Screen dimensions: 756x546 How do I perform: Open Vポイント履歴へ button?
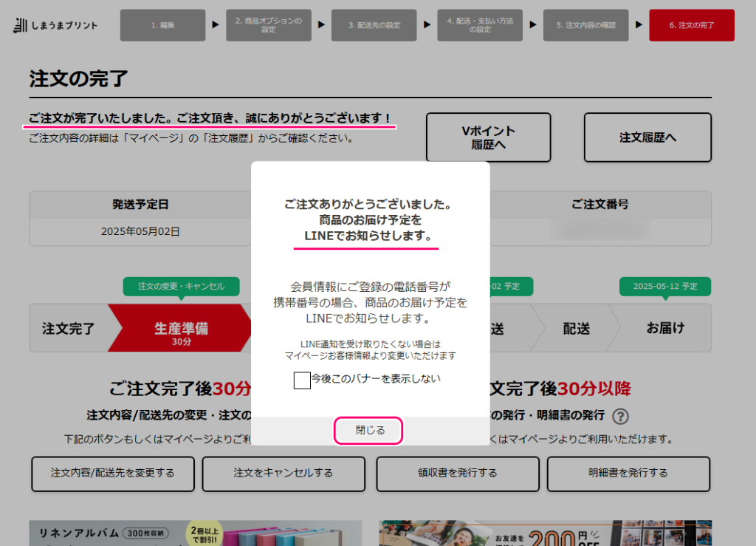point(489,137)
